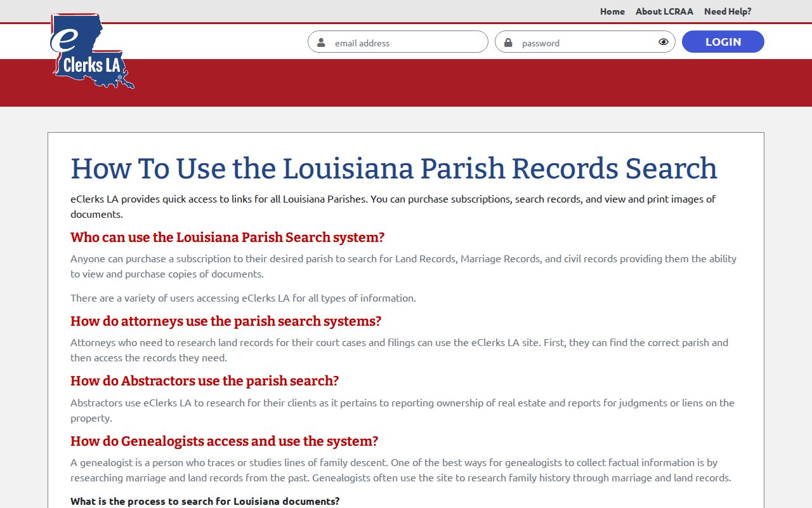The image size is (812, 508).
Task: Click the LOGIN button
Action: [x=723, y=42]
